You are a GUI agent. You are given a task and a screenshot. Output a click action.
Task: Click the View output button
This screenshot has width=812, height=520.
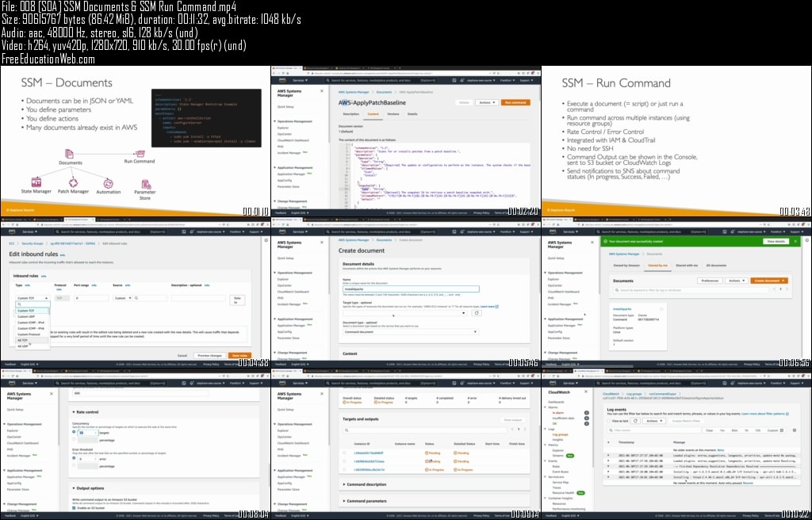point(513,420)
